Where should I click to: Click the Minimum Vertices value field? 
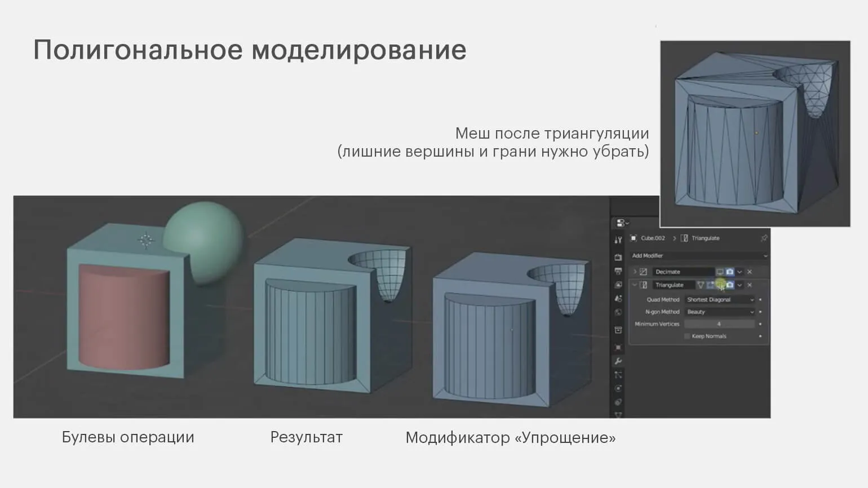[x=719, y=324]
